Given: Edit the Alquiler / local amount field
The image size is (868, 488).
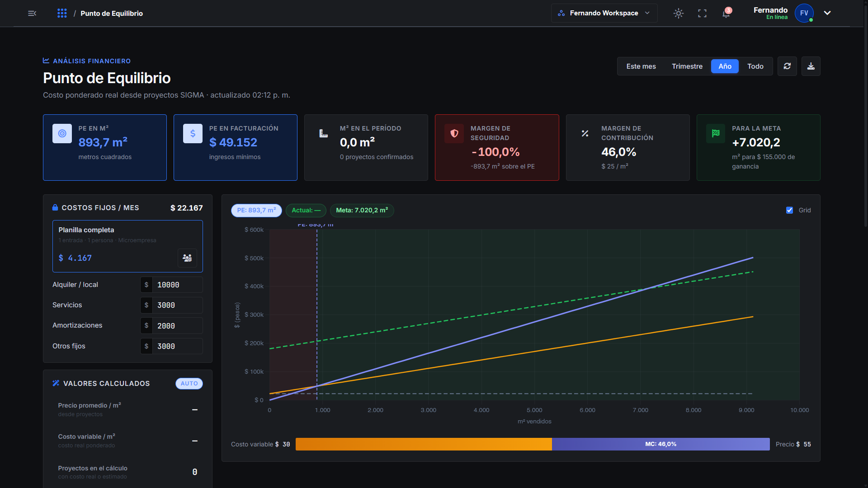Looking at the screenshot, I should pyautogui.click(x=177, y=285).
